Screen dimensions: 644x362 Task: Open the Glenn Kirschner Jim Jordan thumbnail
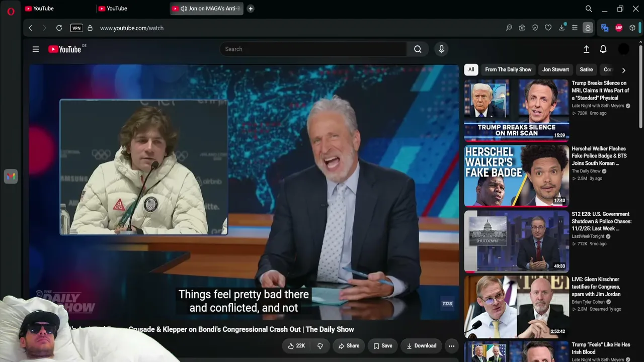[516, 306]
